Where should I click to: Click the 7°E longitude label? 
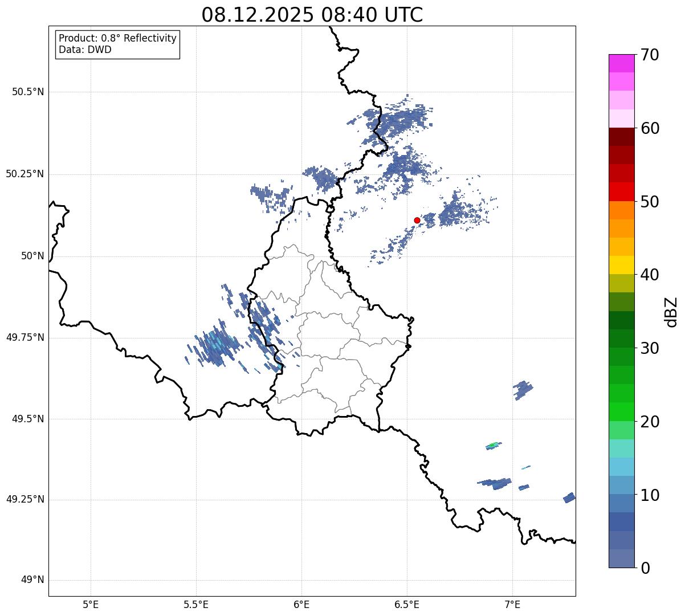pos(512,604)
